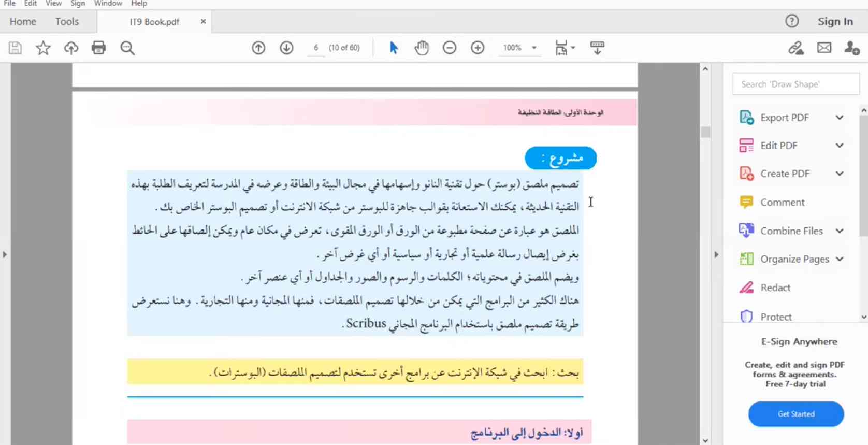Activate the Selection arrow tool
The image size is (868, 445).
(394, 48)
